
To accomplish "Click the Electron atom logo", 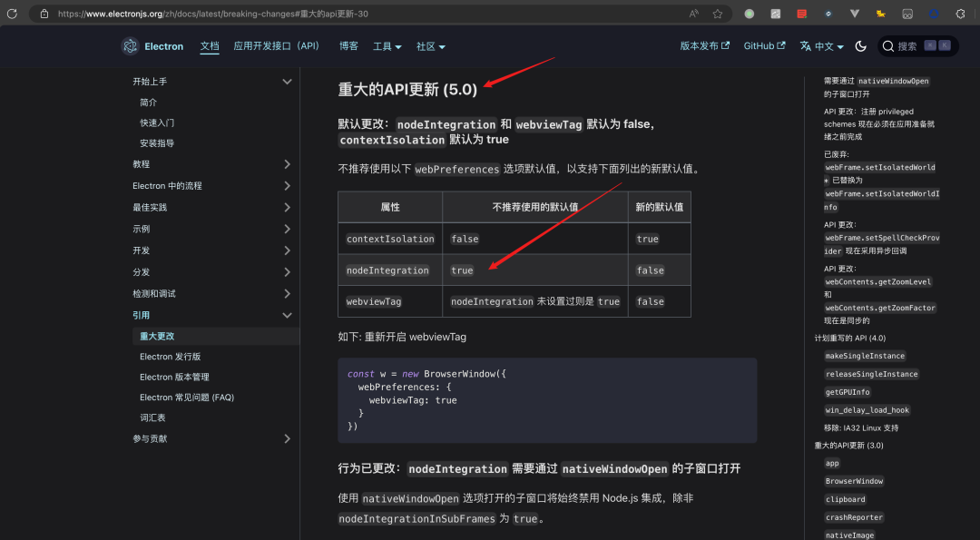I will pos(130,46).
